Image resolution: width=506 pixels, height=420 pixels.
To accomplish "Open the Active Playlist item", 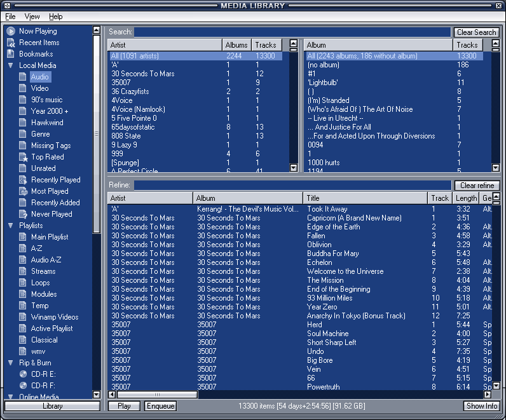I will [51, 329].
